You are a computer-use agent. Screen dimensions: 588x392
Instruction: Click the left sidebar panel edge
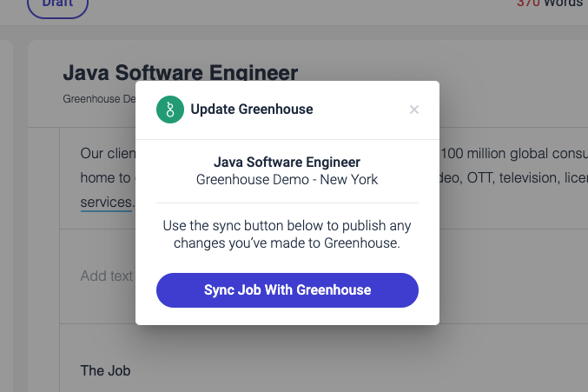click(x=6, y=216)
